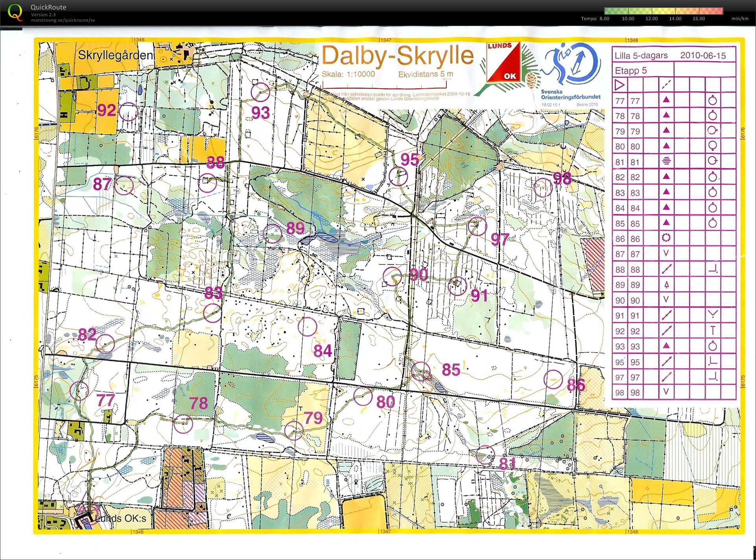
Task: Click the magenta number 95 label
Action: click(x=409, y=160)
